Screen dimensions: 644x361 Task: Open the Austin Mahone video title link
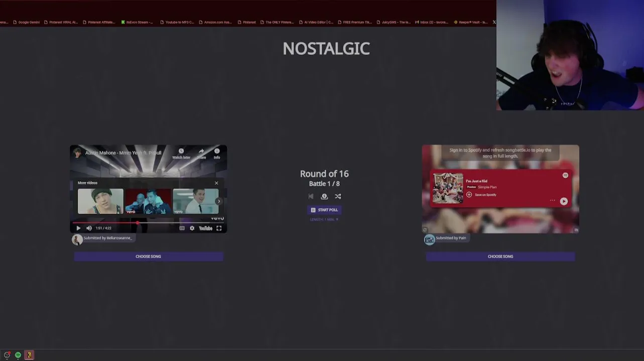pyautogui.click(x=123, y=153)
